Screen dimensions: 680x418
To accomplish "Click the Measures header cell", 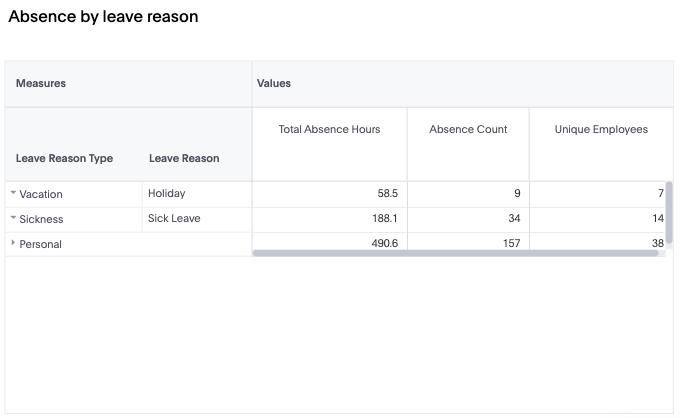I will pyautogui.click(x=41, y=83).
